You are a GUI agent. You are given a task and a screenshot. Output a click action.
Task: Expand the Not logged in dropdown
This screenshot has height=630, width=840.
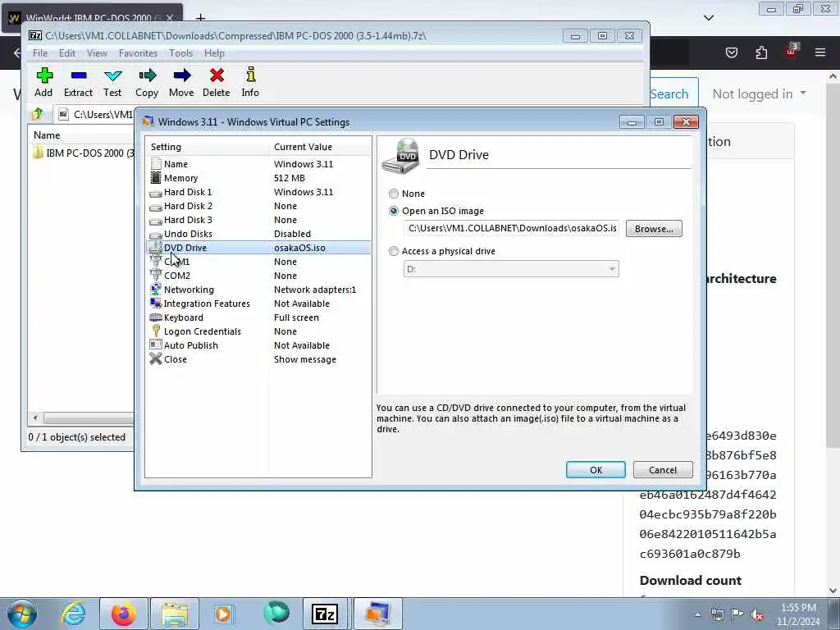(759, 94)
